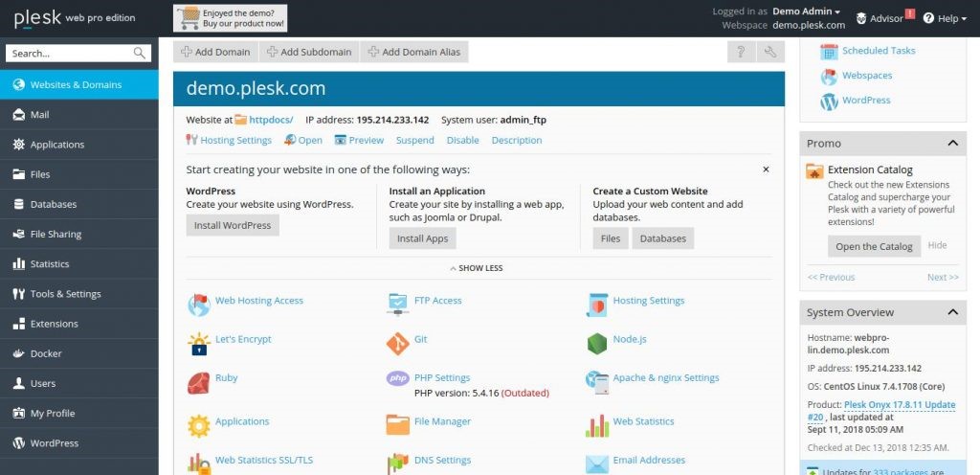980x475 pixels.
Task: Click the Web Statistics bar chart icon
Action: tap(597, 426)
